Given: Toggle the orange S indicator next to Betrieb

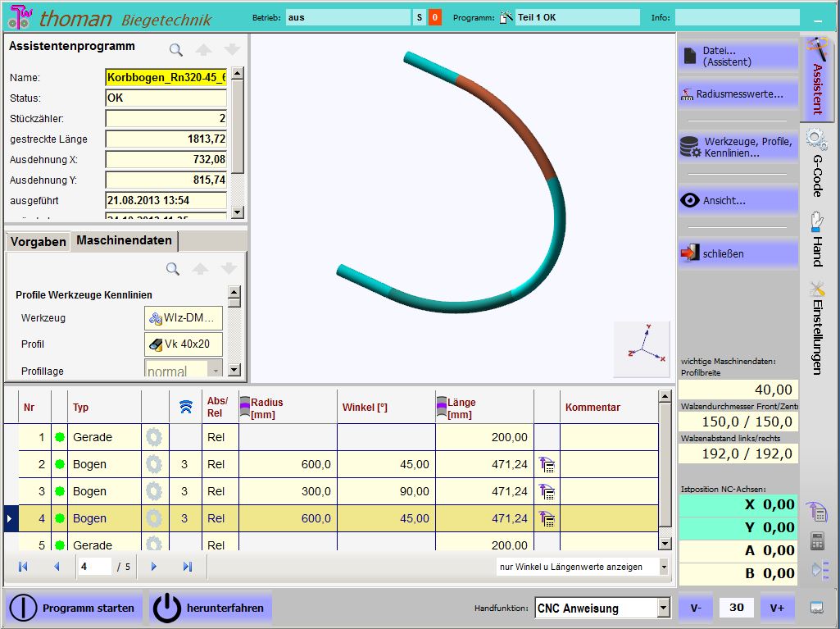Looking at the screenshot, I should tap(435, 17).
